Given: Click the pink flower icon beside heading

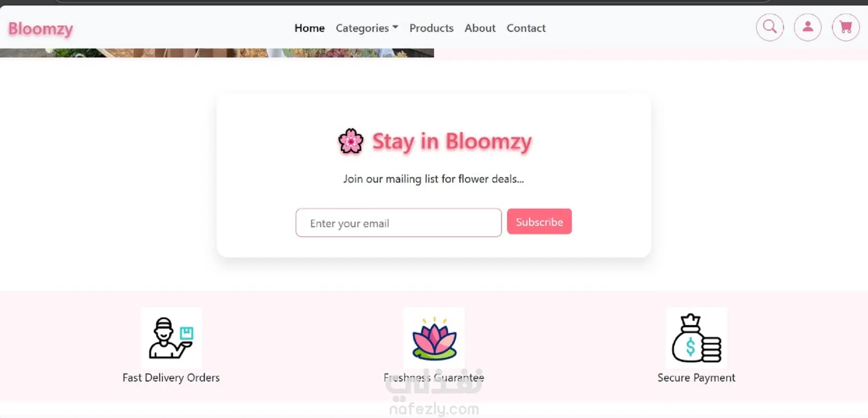Looking at the screenshot, I should click(350, 141).
